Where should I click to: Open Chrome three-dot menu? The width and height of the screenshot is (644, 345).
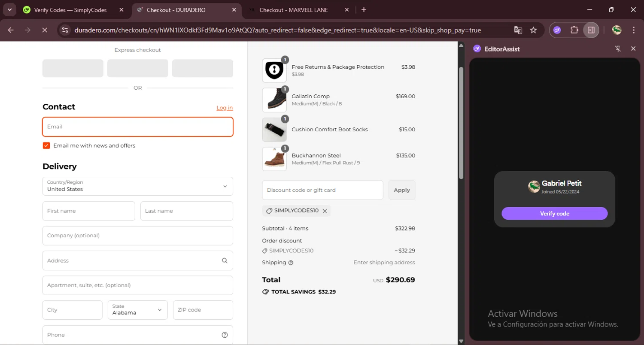click(634, 30)
